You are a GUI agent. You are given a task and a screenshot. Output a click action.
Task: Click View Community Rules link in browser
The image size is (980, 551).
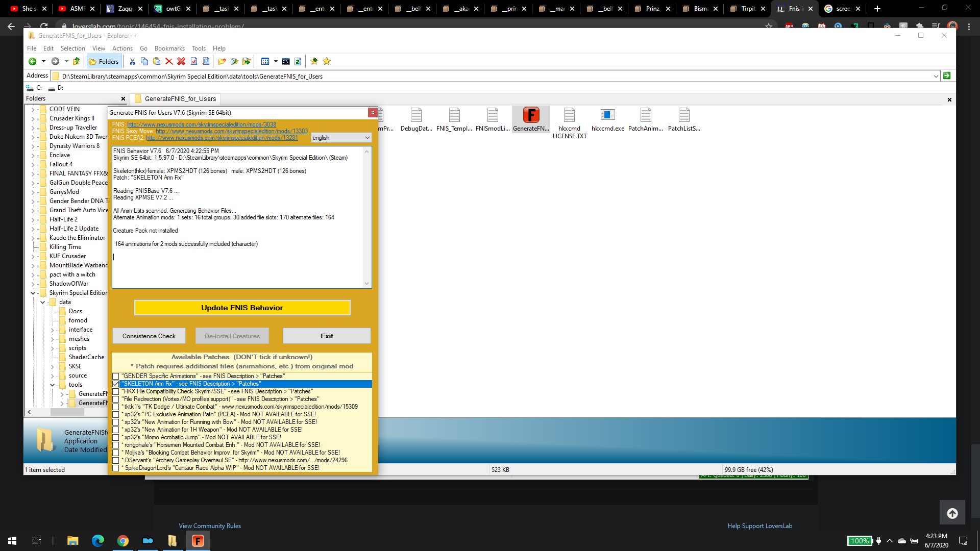210,526
